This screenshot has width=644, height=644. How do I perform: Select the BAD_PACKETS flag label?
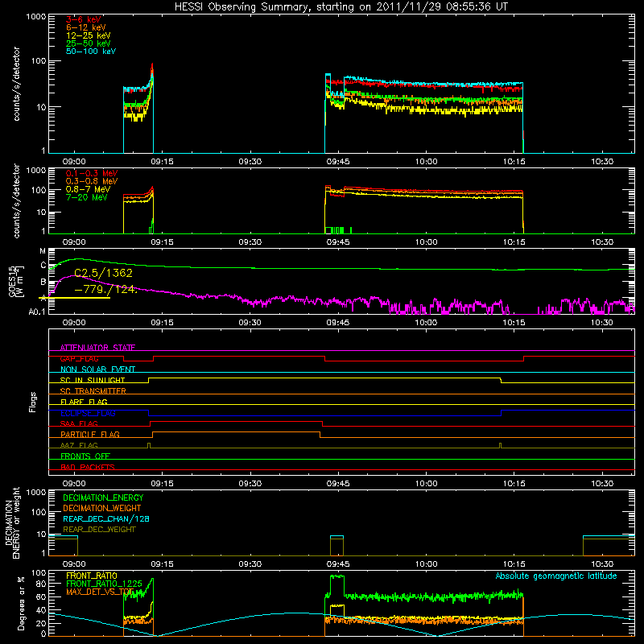(88, 467)
